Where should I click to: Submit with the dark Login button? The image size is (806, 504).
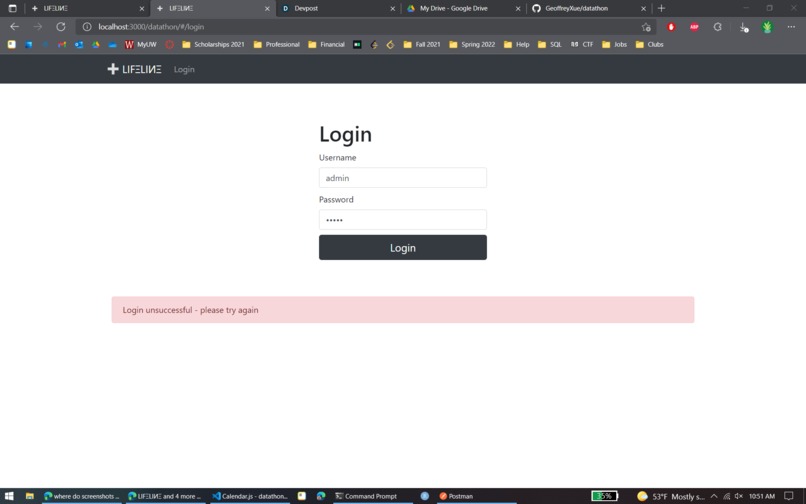(x=402, y=247)
